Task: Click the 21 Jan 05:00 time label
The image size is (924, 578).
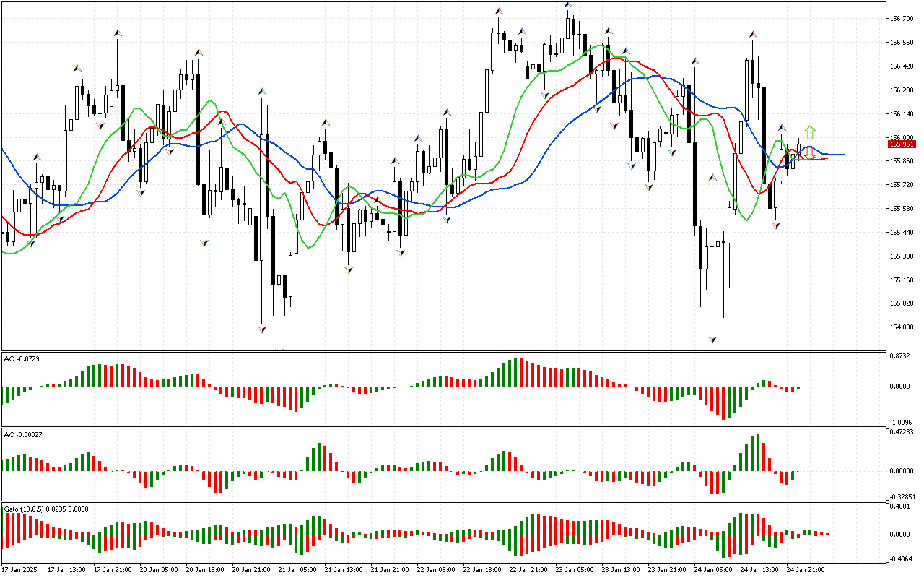Action: point(296,570)
